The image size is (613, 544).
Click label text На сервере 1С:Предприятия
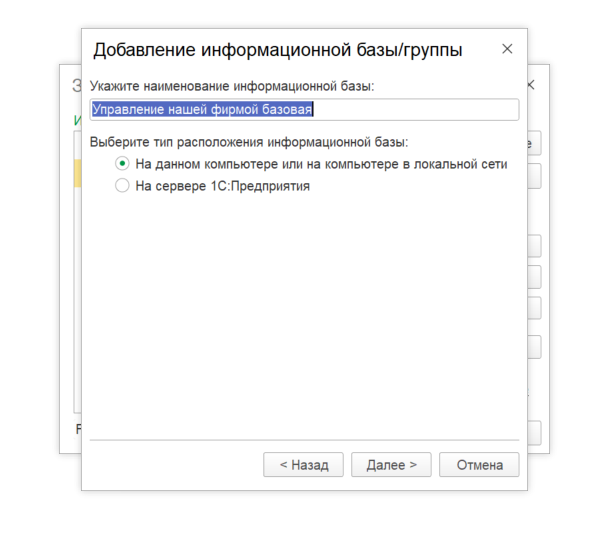point(222,185)
